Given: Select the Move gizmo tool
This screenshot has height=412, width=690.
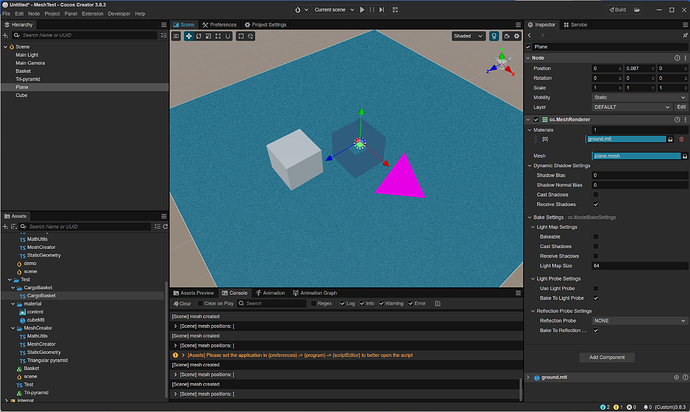Looking at the screenshot, I should click(189, 36).
